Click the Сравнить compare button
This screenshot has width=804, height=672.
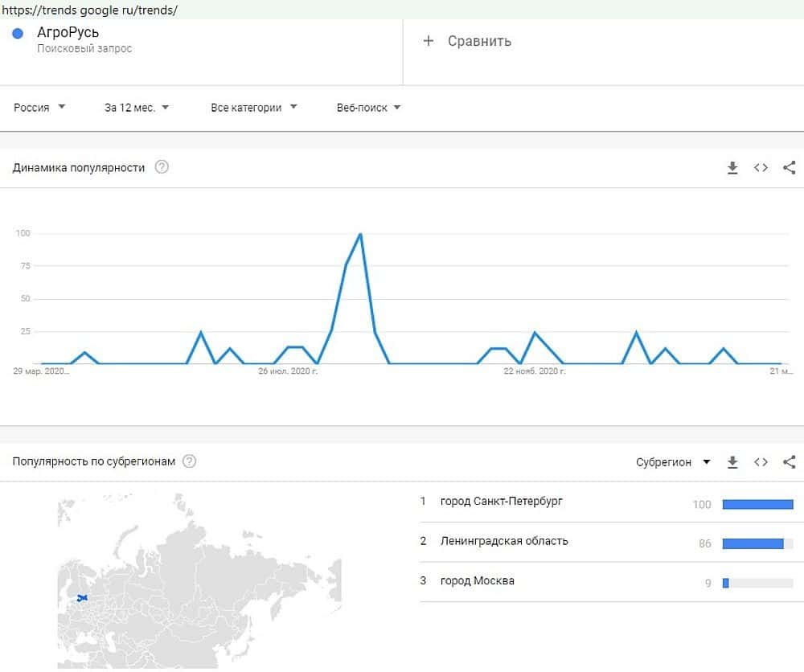pyautogui.click(x=479, y=41)
